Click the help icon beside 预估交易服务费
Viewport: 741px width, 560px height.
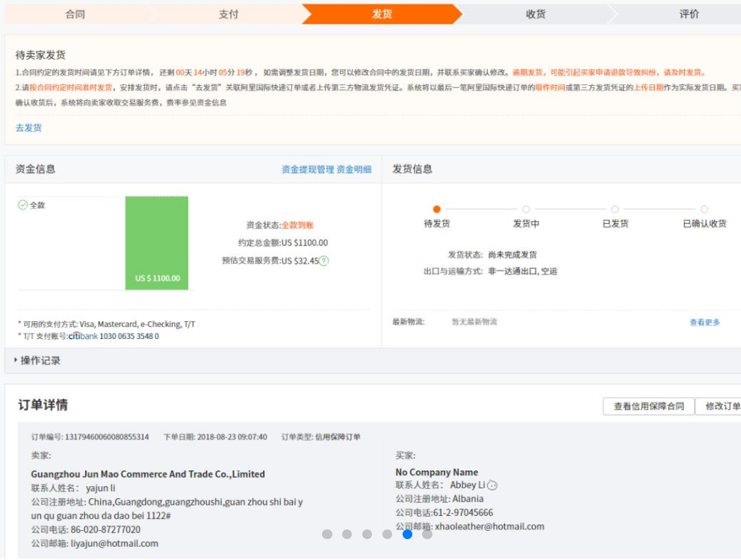(x=324, y=261)
